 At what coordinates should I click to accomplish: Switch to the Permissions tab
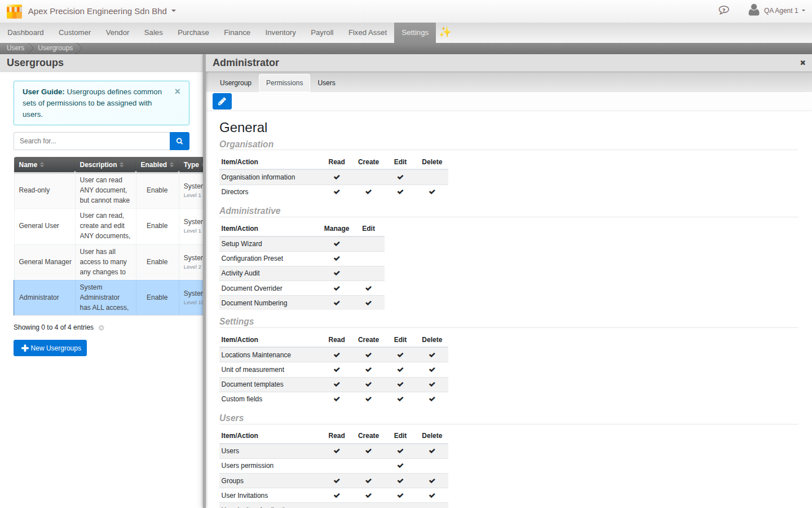click(x=284, y=83)
